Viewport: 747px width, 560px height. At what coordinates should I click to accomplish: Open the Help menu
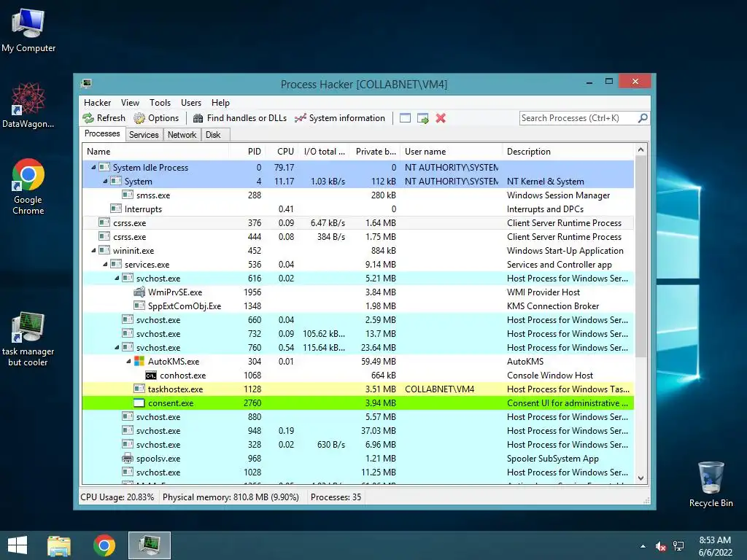point(220,102)
